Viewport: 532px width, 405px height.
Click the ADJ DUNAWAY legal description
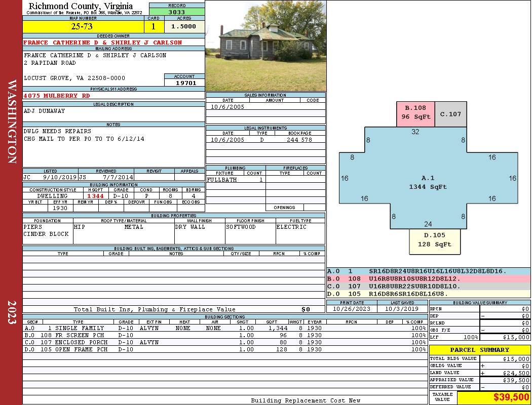tap(45, 111)
